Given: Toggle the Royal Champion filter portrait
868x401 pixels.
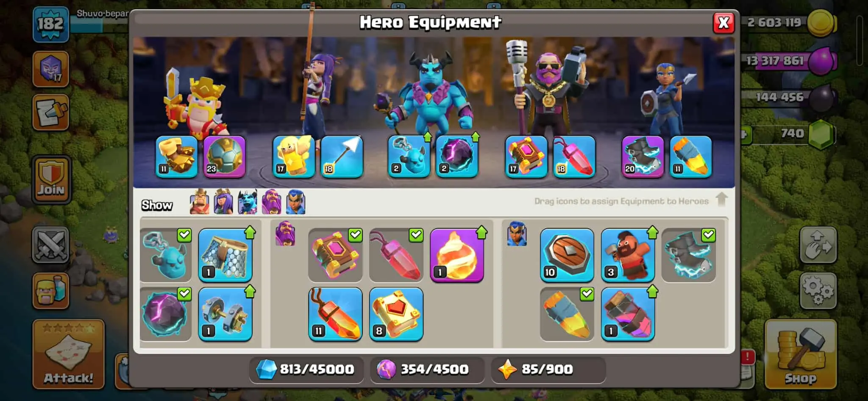Looking at the screenshot, I should pos(295,202).
